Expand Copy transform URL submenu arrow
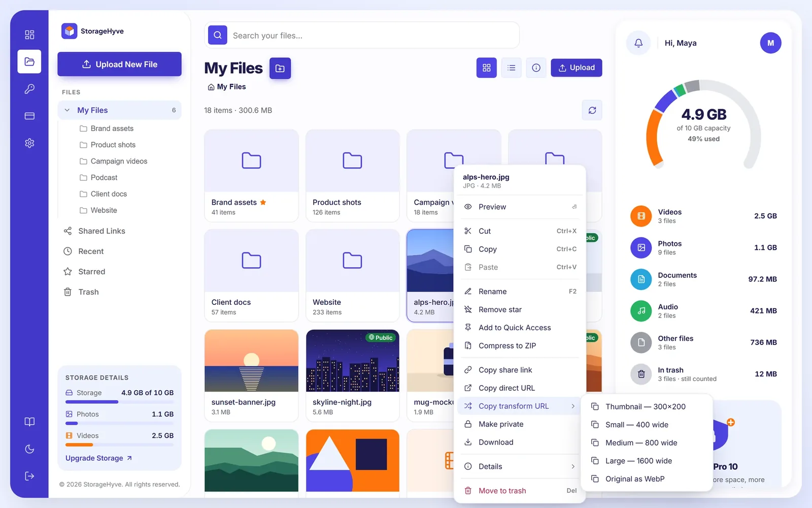The image size is (812, 508). point(573,406)
